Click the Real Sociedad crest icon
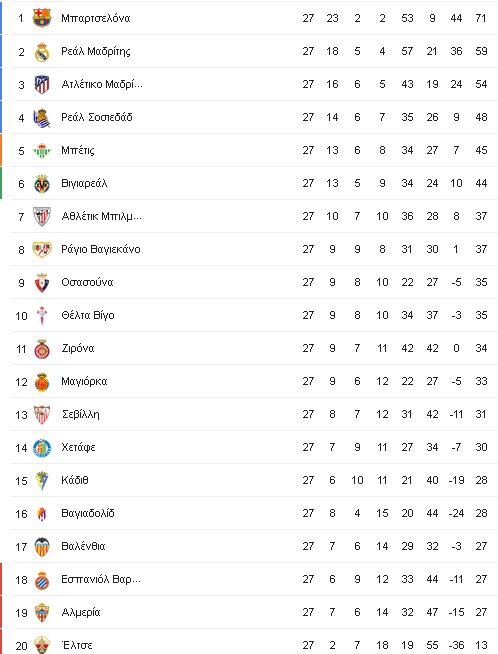The height and width of the screenshot is (654, 498). coord(42,118)
